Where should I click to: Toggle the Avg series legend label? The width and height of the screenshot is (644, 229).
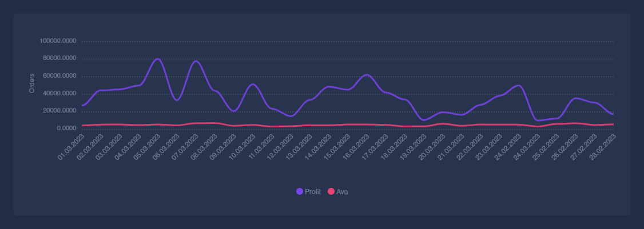click(342, 192)
